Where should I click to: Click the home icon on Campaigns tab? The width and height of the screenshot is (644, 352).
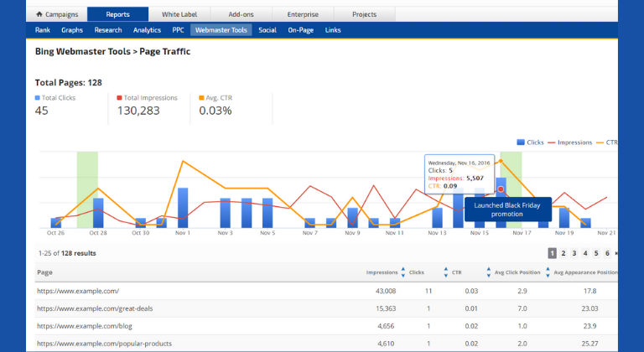(39, 14)
